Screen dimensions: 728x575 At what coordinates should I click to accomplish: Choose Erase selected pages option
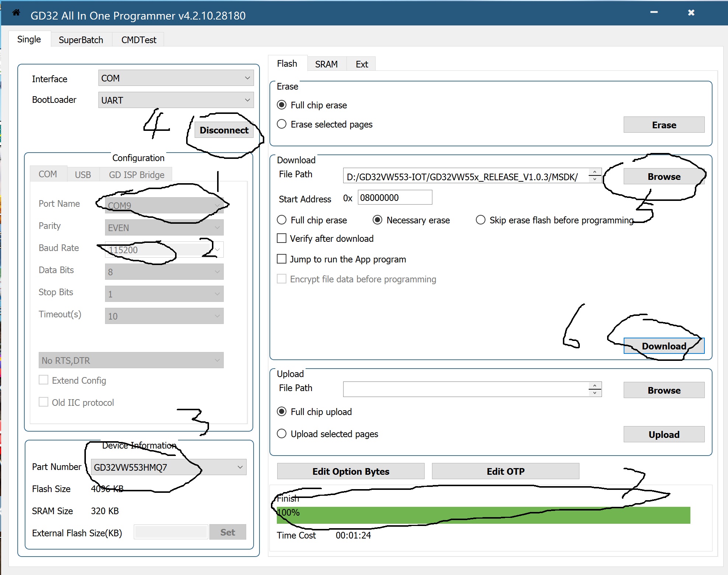pos(282,124)
